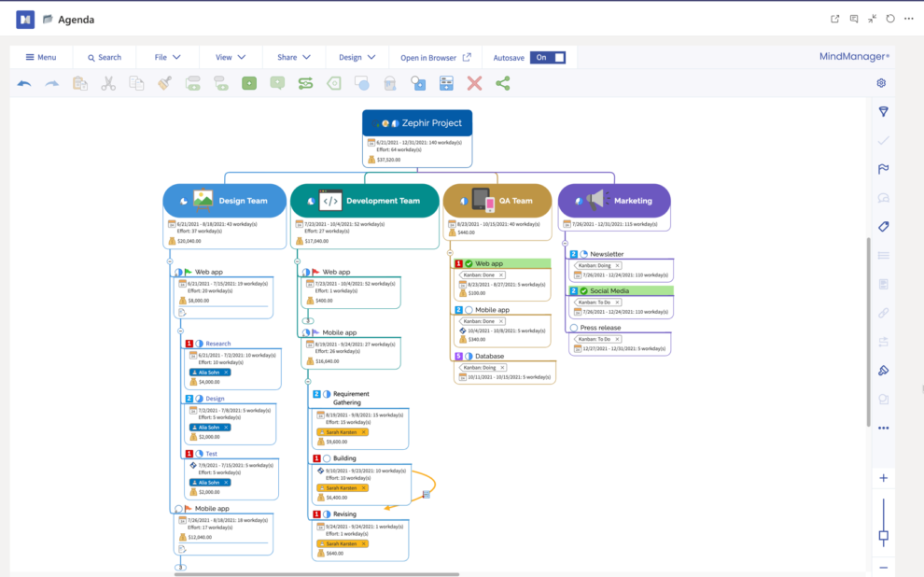Collapse the Design Team branch under its box
This screenshot has height=577, width=924.
[x=170, y=261]
